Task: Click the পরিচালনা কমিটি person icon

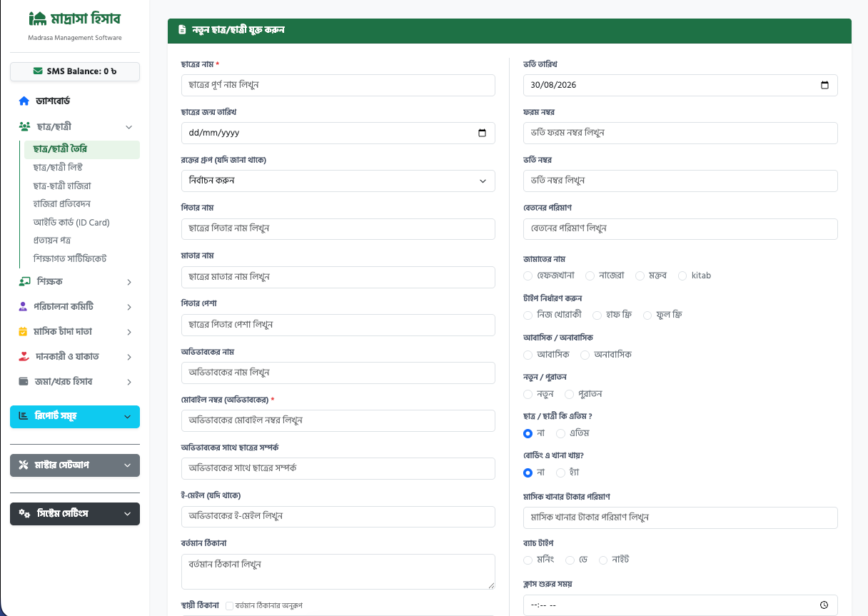Action: click(24, 307)
